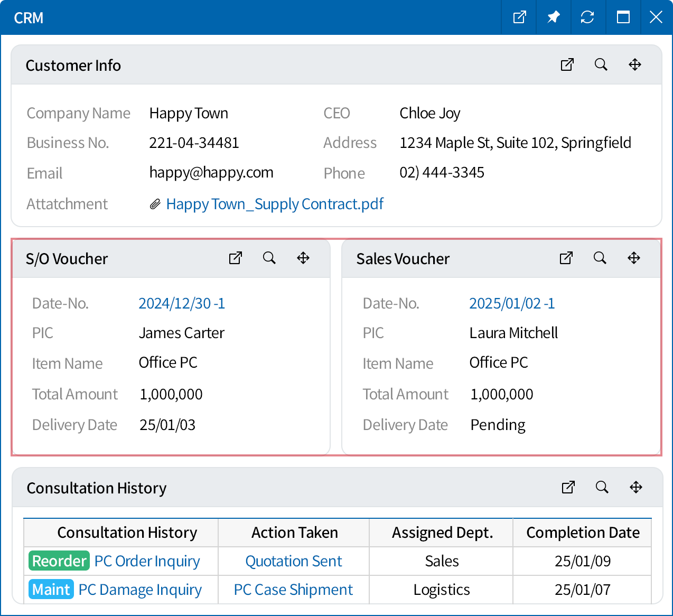
Task: Search within the Sales Voucher panel
Action: tap(600, 258)
